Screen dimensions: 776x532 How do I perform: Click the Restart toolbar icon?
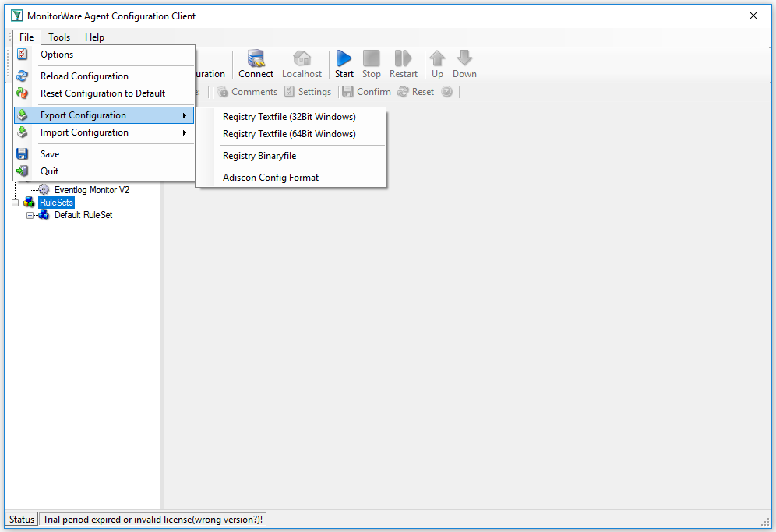tap(403, 58)
